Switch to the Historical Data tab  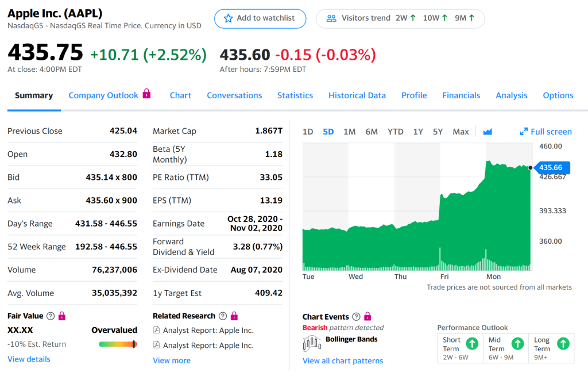pos(357,95)
